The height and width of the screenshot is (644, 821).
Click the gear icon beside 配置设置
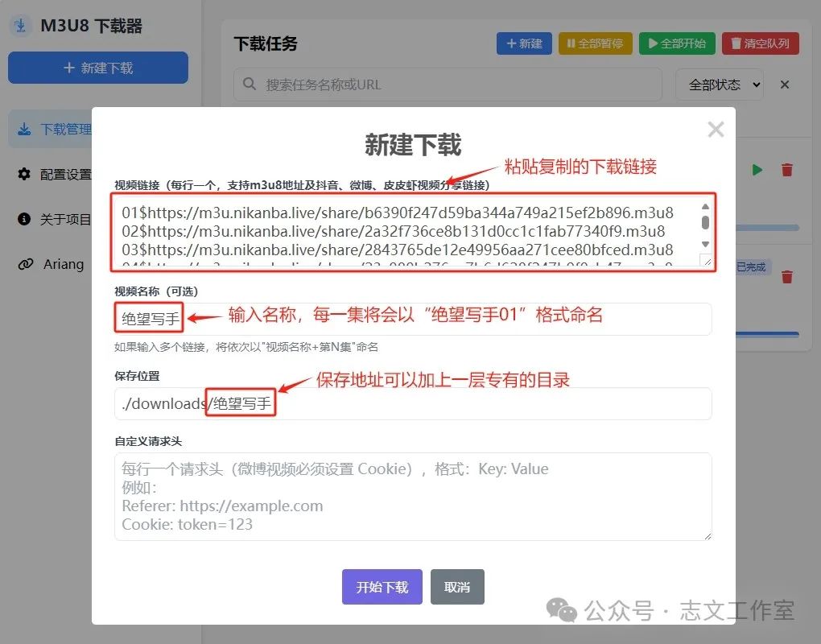[x=24, y=174]
